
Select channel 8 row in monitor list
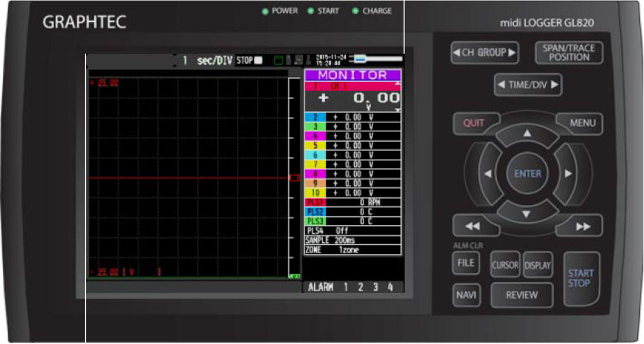[x=353, y=174]
